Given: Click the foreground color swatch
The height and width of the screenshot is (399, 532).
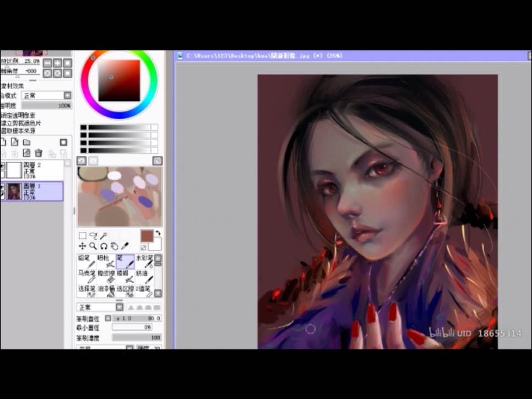Looking at the screenshot, I should click(x=147, y=236).
